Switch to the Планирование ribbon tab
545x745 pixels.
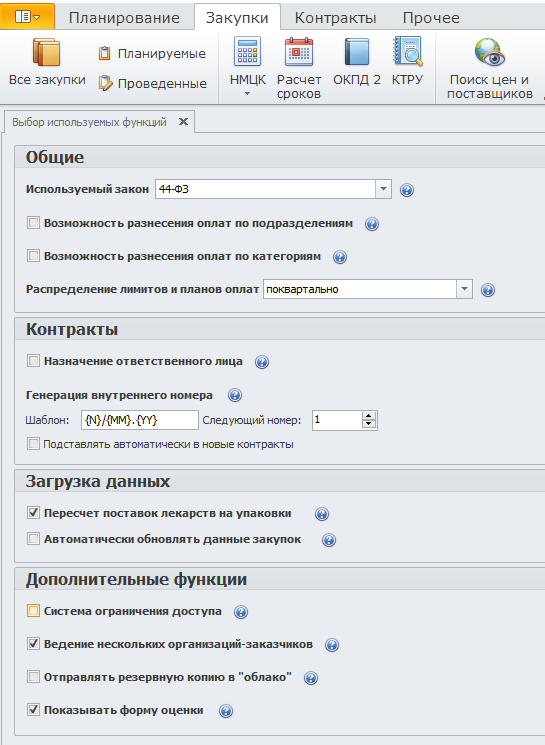click(124, 18)
